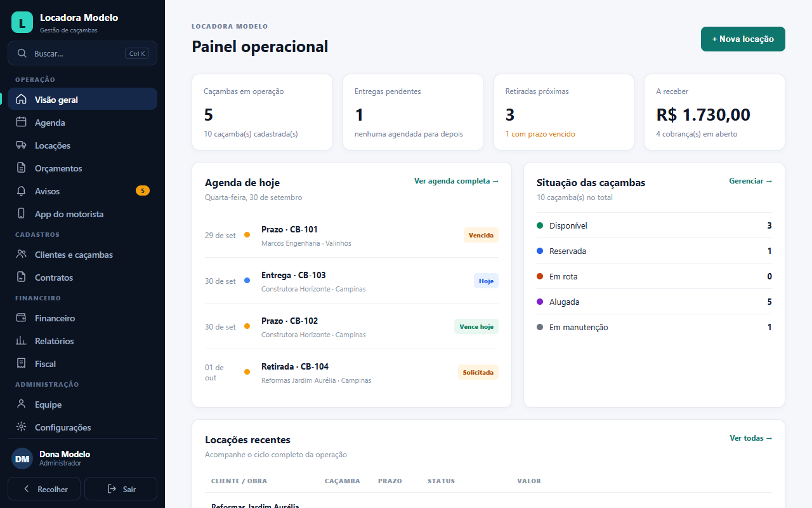This screenshot has width=812, height=508.
Task: Click the search magnifier icon
Action: point(22,53)
